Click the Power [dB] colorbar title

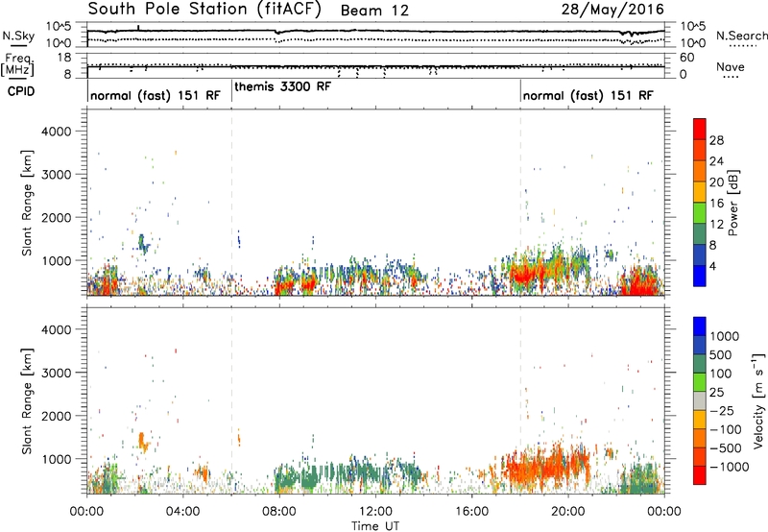click(x=732, y=203)
